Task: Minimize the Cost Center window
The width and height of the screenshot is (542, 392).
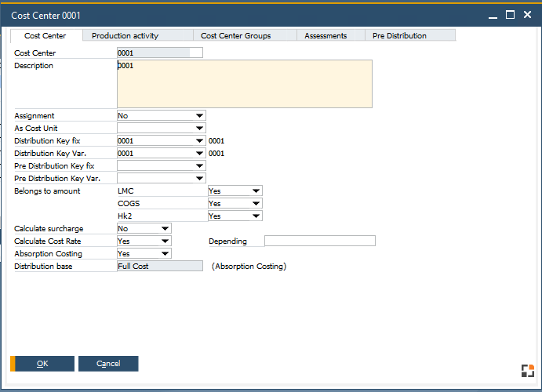Action: tap(492, 15)
